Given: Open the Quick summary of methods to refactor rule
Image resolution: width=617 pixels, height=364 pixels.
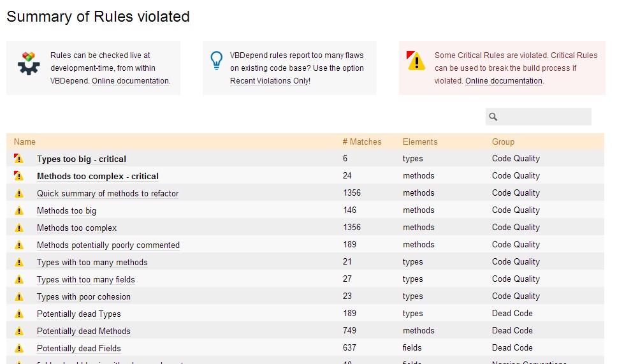Looking at the screenshot, I should click(108, 193).
